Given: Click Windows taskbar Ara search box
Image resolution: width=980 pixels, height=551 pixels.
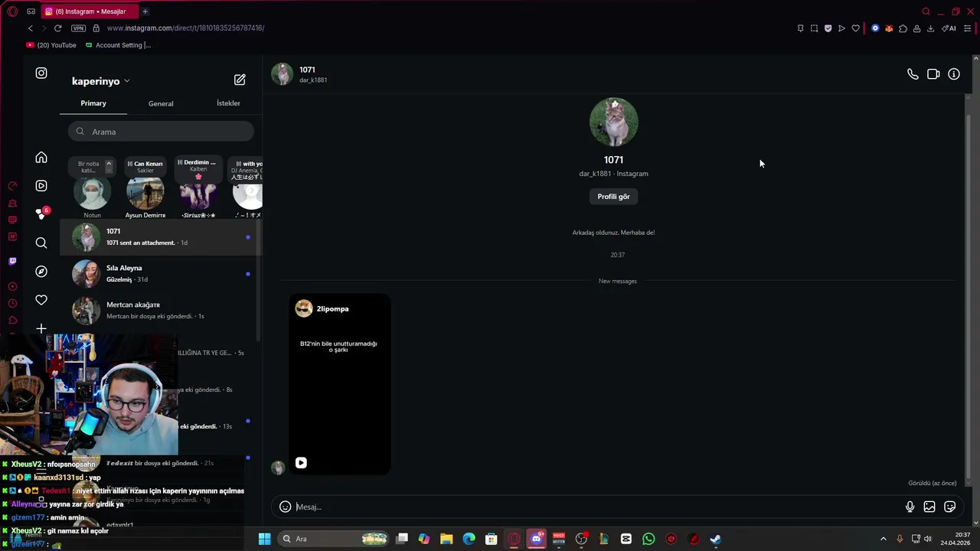Looking at the screenshot, I should point(332,539).
